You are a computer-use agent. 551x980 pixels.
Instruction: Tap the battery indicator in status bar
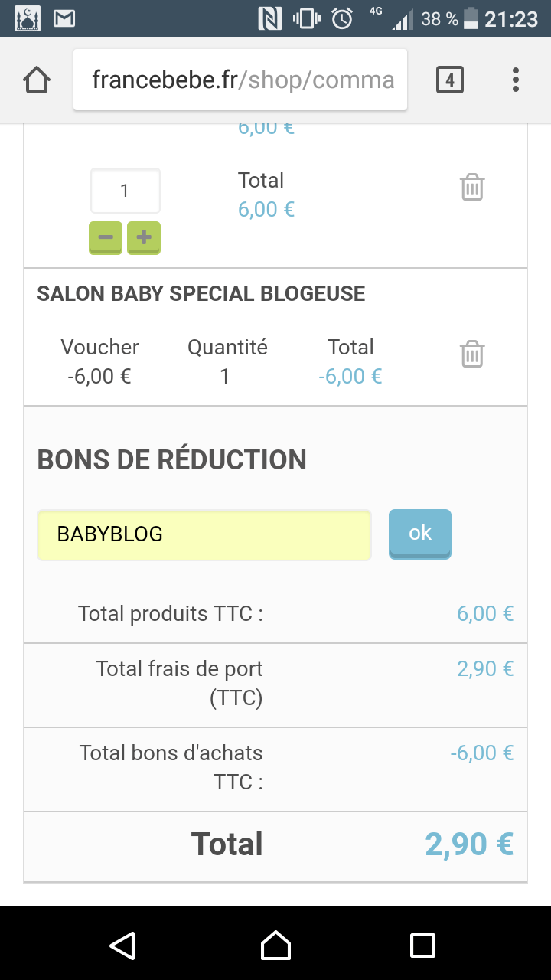pyautogui.click(x=471, y=18)
